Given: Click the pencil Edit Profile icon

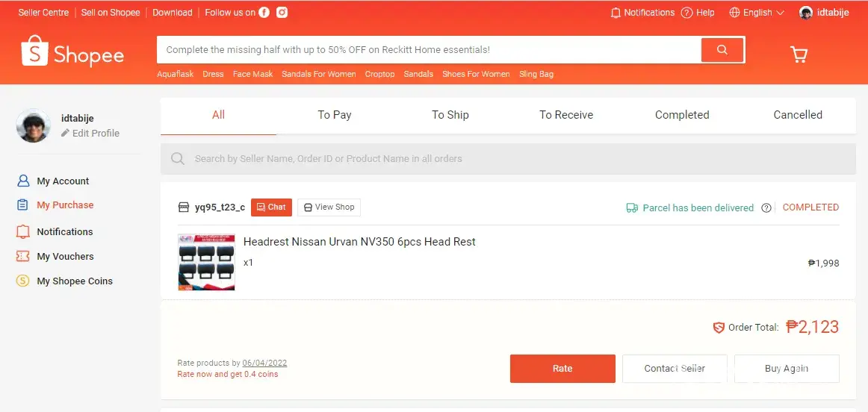Looking at the screenshot, I should [65, 133].
